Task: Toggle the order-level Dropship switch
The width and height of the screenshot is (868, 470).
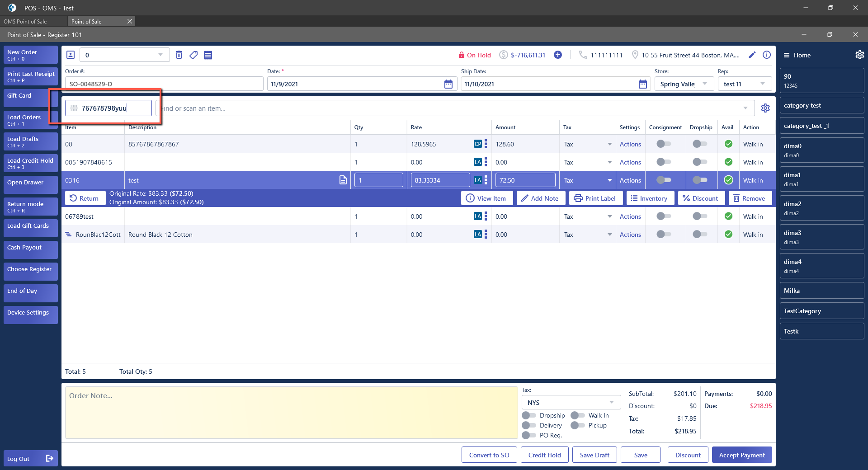Action: point(528,415)
